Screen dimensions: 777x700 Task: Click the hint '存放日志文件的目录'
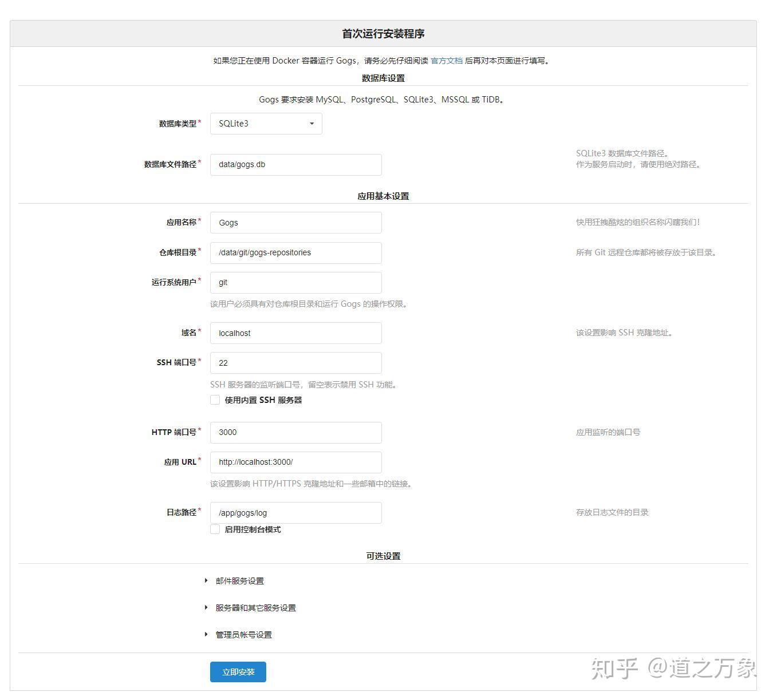612,512
